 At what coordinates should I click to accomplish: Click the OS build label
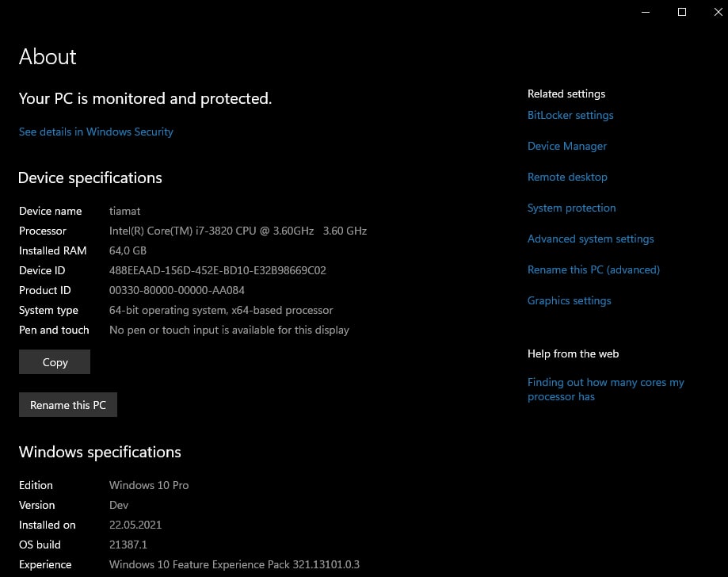click(x=40, y=545)
